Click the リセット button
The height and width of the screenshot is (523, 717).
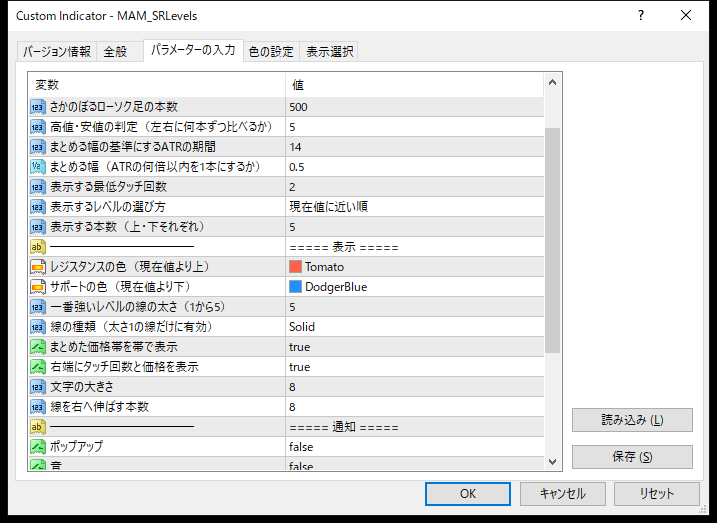pyautogui.click(x=657, y=494)
